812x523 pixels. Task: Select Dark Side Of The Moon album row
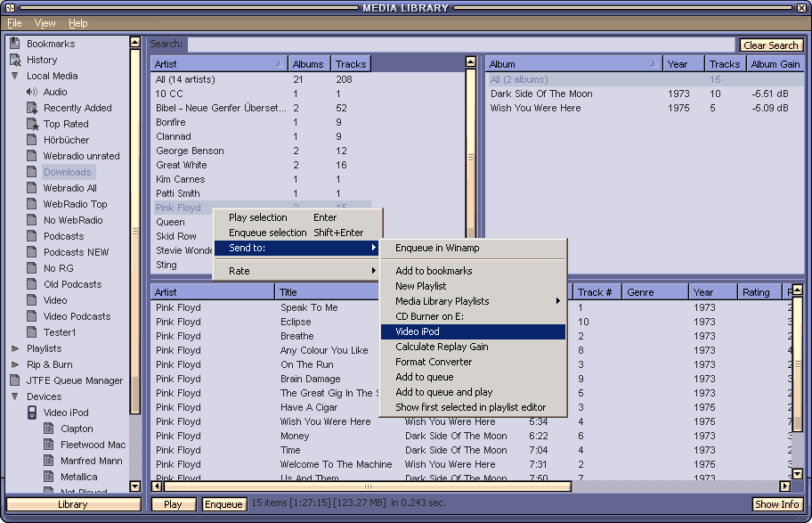click(x=645, y=94)
